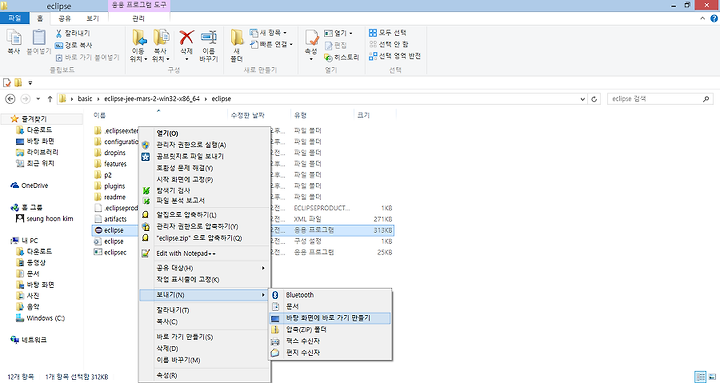The height and width of the screenshot is (383, 720).
Task: Select 네트워크 (Network) in navigation pane
Action: click(28, 340)
